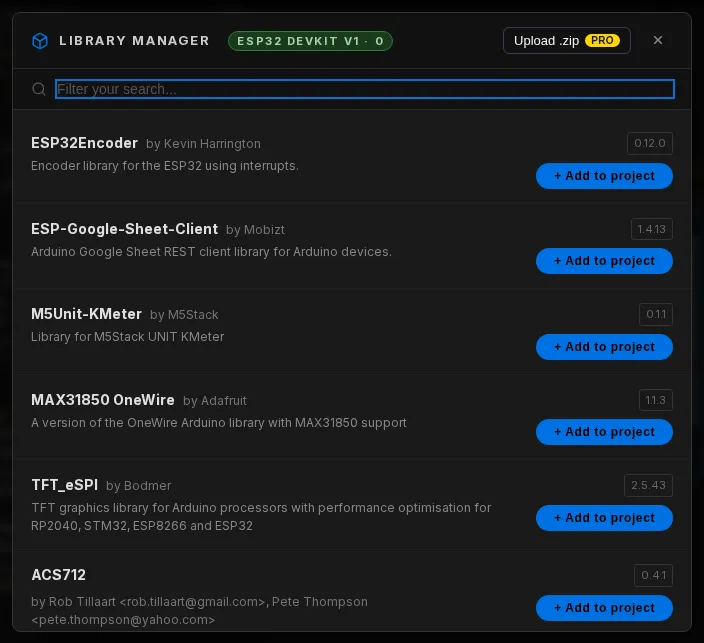
Task: Add ESP-Google-Sheet-Client to project
Action: pos(604,261)
